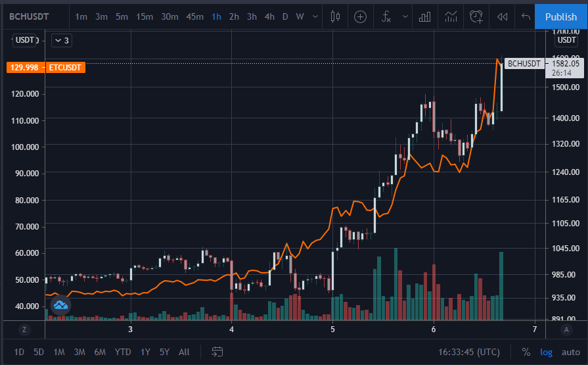The image size is (588, 365).
Task: Expand the indicators favorites dropdown arrow
Action: tap(405, 16)
